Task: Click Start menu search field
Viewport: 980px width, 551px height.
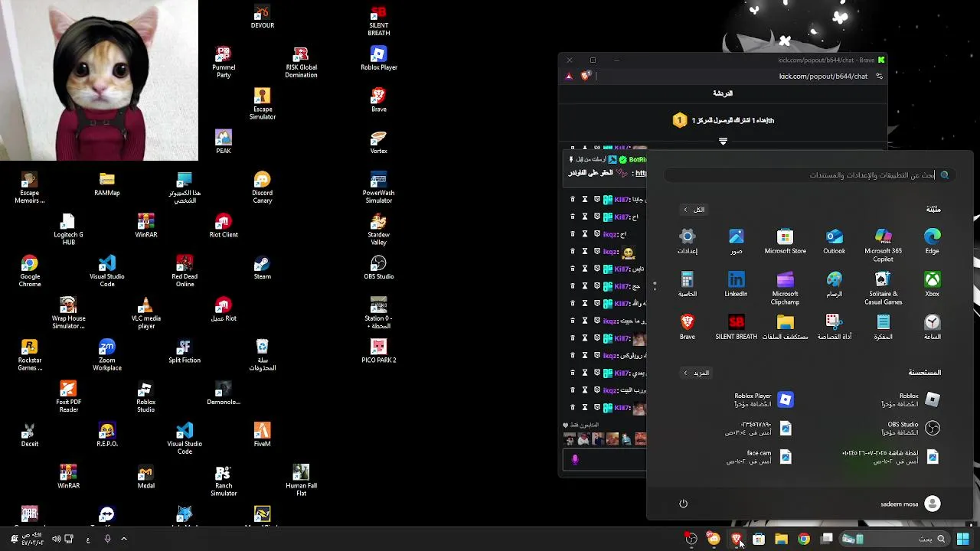Action: (808, 175)
